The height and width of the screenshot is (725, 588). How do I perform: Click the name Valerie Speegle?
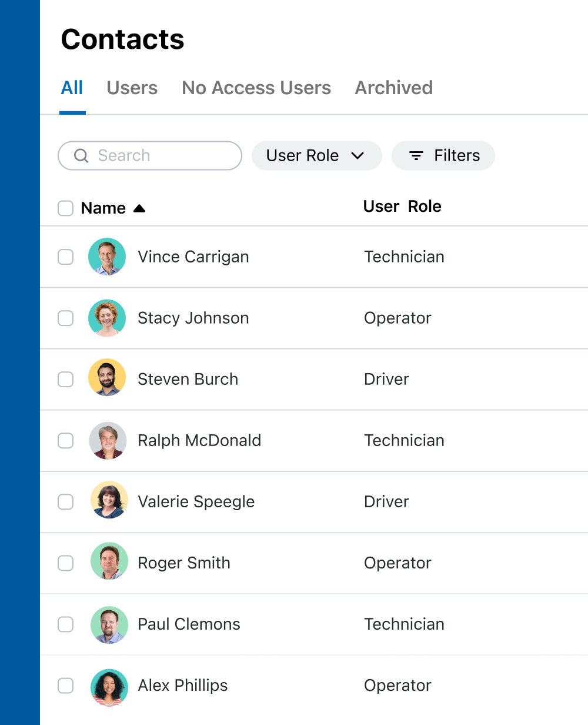coord(196,501)
